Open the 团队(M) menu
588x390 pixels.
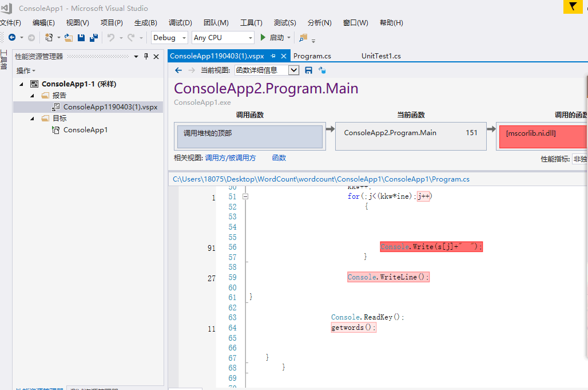coord(216,22)
